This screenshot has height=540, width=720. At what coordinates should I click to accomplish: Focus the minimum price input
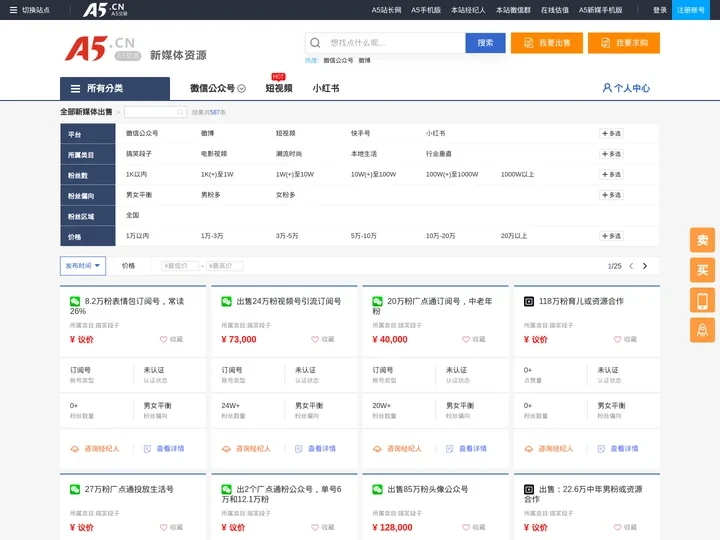click(x=180, y=266)
